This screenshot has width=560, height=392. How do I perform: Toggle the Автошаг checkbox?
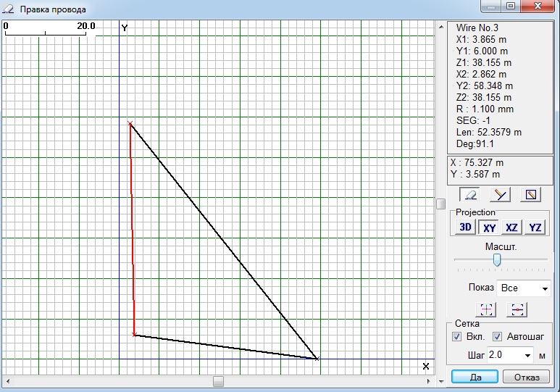click(x=497, y=337)
